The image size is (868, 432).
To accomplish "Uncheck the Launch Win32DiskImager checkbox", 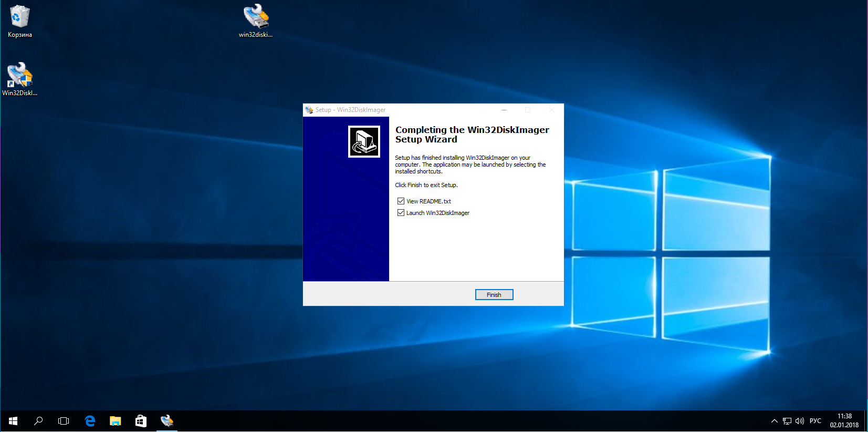I will pyautogui.click(x=401, y=213).
